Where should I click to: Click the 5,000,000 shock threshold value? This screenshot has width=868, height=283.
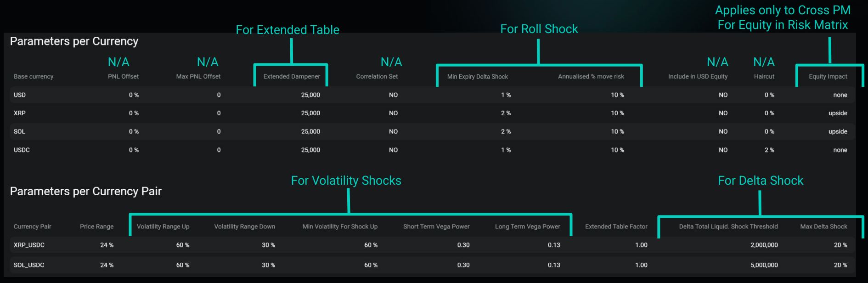[764, 265]
